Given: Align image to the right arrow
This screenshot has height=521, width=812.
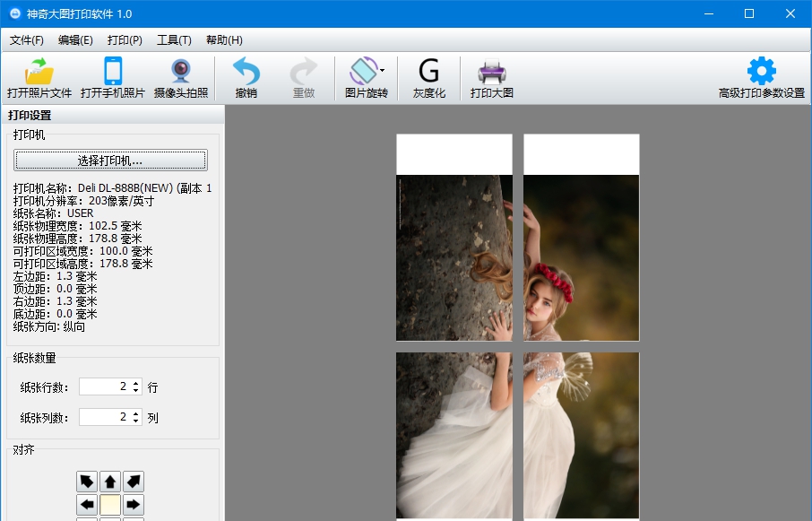Looking at the screenshot, I should point(134,504).
